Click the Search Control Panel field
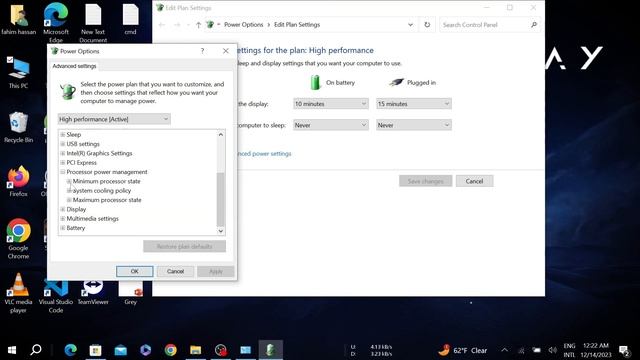This screenshot has height=360, width=640. pyautogui.click(x=490, y=25)
